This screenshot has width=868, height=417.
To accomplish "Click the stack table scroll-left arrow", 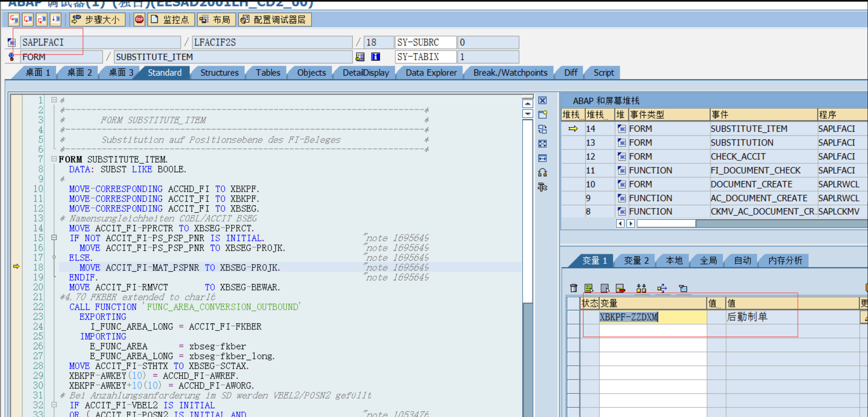I will (x=620, y=223).
